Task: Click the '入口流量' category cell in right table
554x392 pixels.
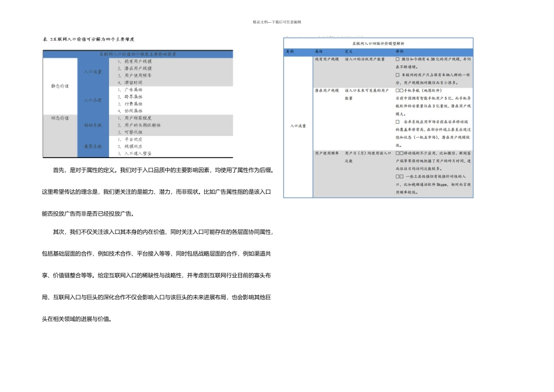Action: point(298,126)
